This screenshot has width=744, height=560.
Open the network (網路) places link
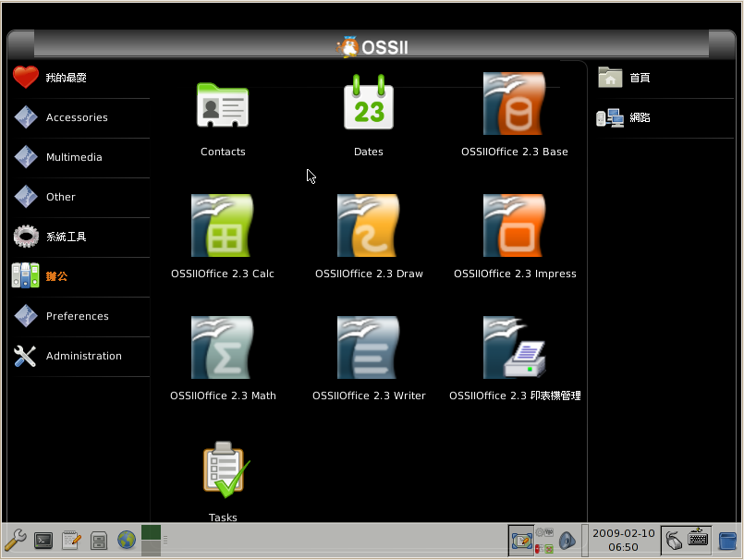(x=639, y=118)
